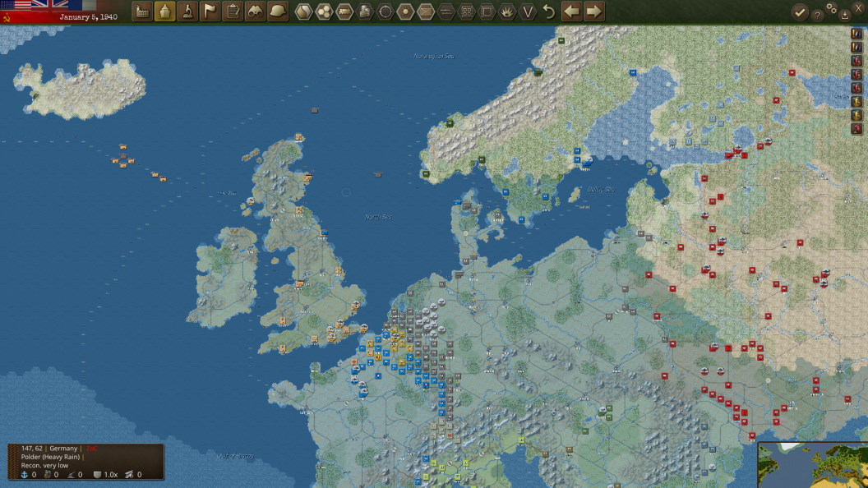Toggle the square border hexagon overlay
The height and width of the screenshot is (488, 868).
(x=487, y=11)
